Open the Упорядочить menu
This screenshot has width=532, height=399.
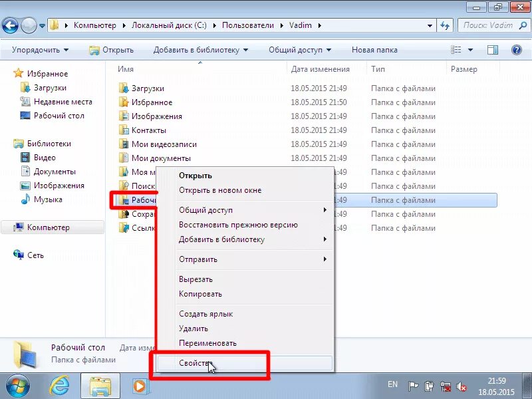40,50
